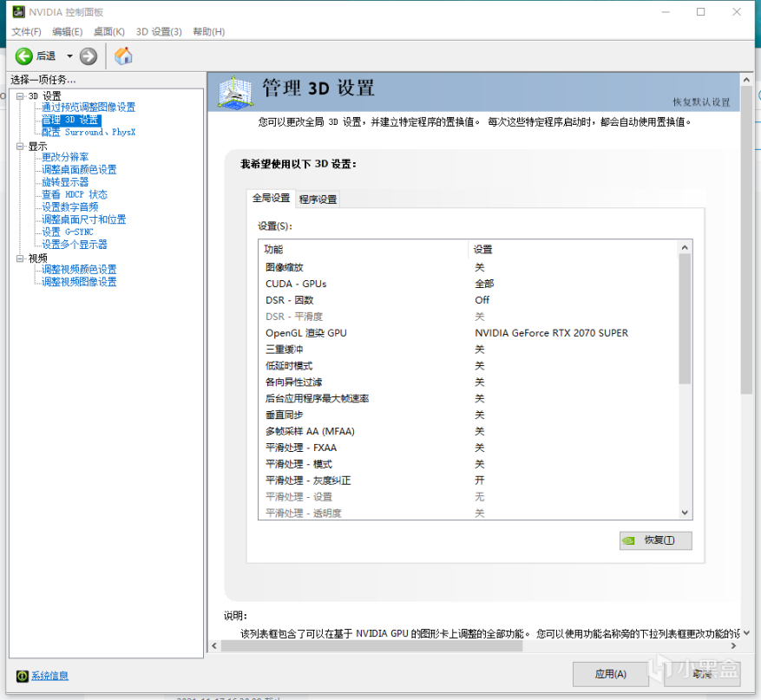
Task: Collapse the 视频 tree node
Action: point(20,258)
